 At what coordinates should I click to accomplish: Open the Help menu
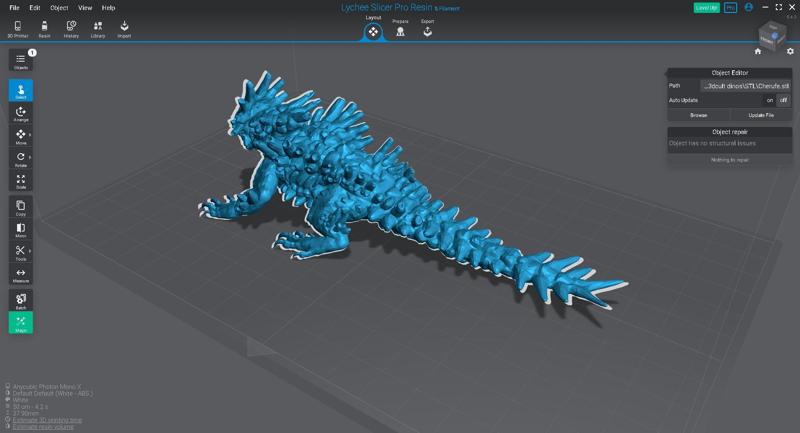click(108, 8)
